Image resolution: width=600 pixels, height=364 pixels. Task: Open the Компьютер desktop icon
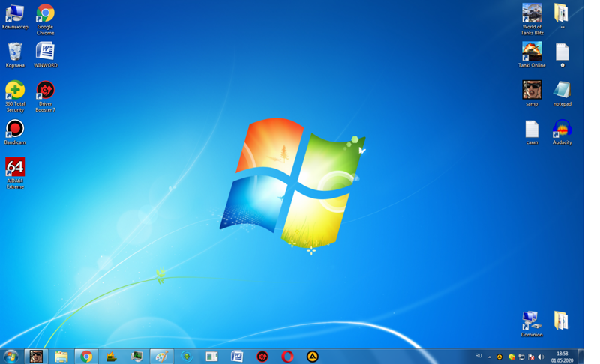(x=15, y=16)
